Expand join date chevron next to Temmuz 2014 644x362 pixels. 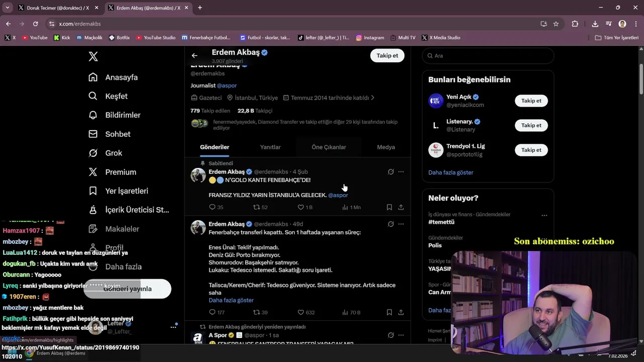(372, 98)
